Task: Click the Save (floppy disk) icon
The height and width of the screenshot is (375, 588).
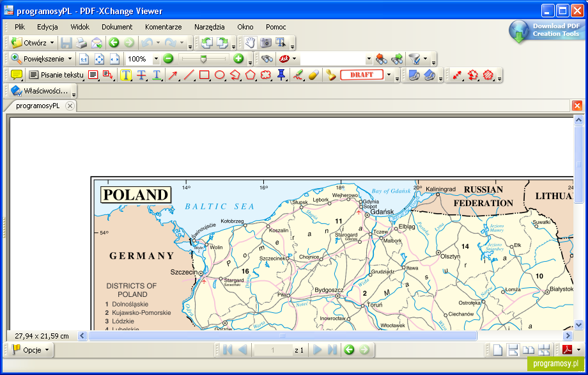Action: (66, 43)
